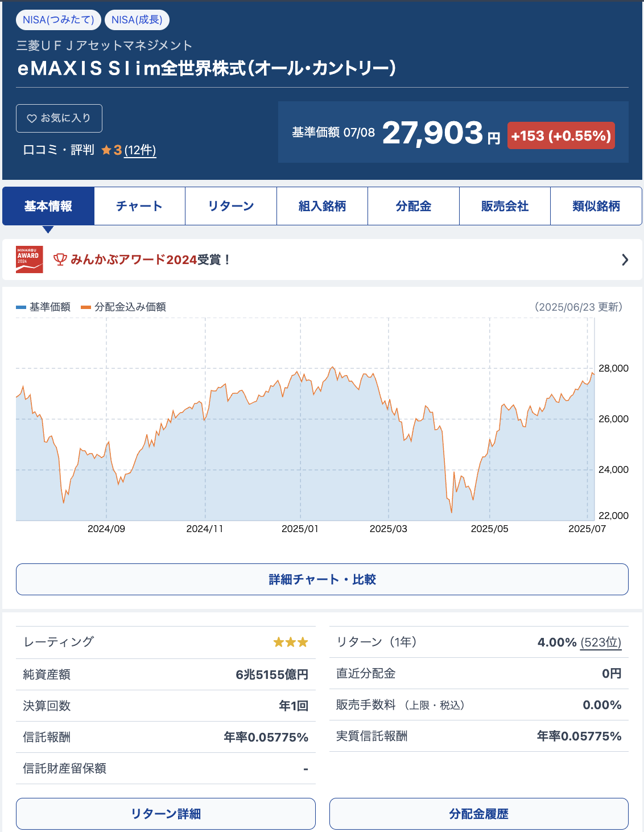
Task: Click the +153 (+0.55%) change badge
Action: 561,135
